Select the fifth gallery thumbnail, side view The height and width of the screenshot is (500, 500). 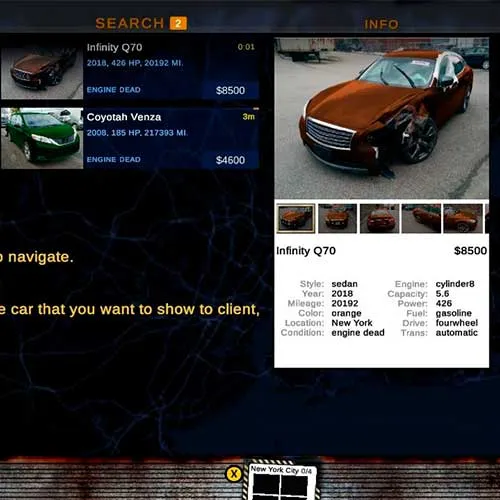(463, 218)
